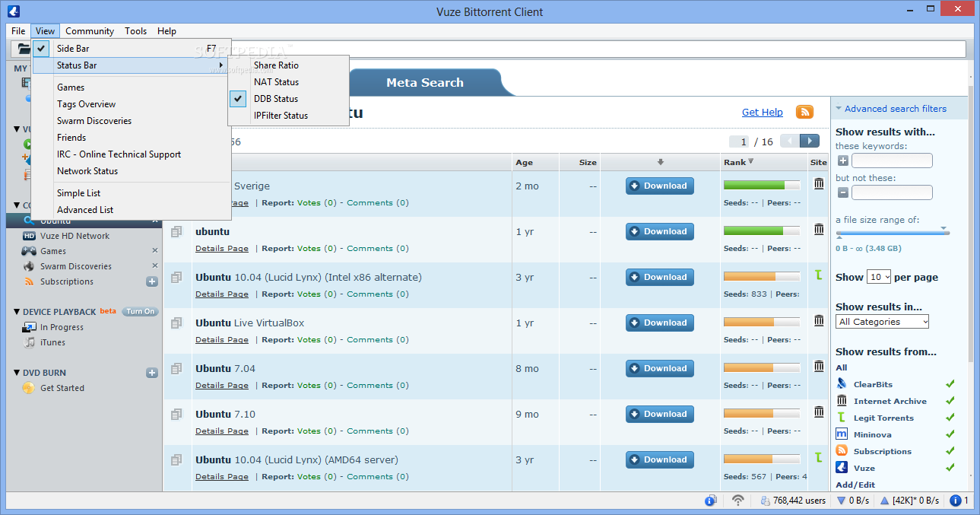Sort results by the Rank column arrow
This screenshot has height=515, width=980.
pos(751,161)
